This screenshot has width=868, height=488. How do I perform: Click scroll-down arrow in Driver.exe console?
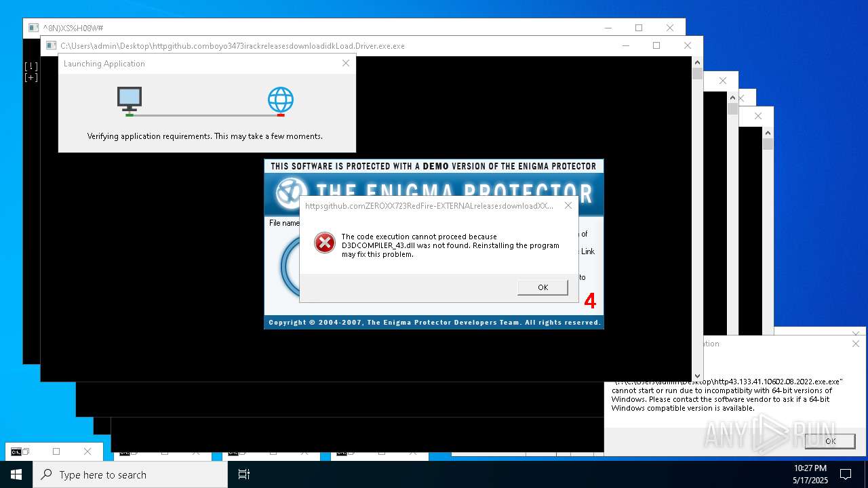[x=697, y=376]
